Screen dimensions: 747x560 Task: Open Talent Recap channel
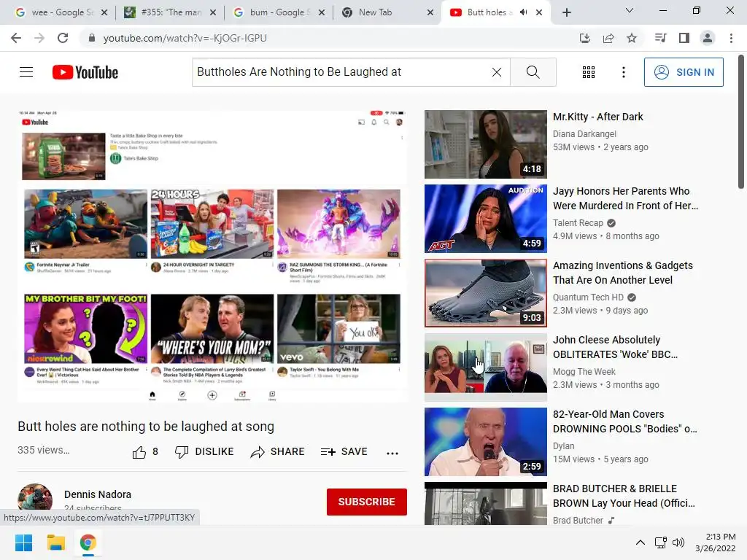(578, 223)
